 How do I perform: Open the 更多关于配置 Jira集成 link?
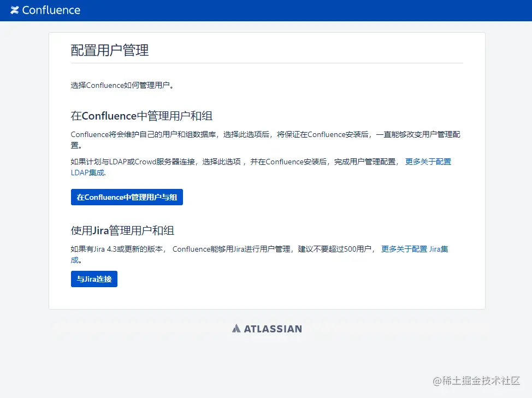click(x=415, y=249)
